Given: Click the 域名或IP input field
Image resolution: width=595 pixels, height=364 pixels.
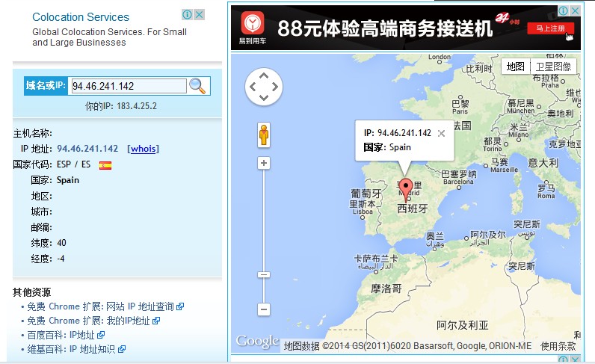Looking at the screenshot, I should click(x=128, y=86).
